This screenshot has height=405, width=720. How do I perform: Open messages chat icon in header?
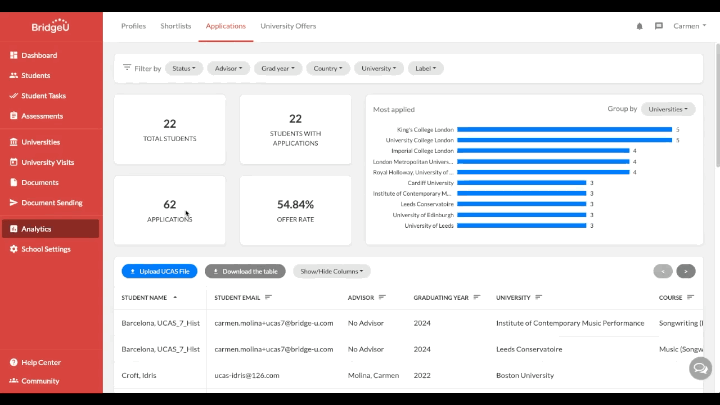pos(658,26)
